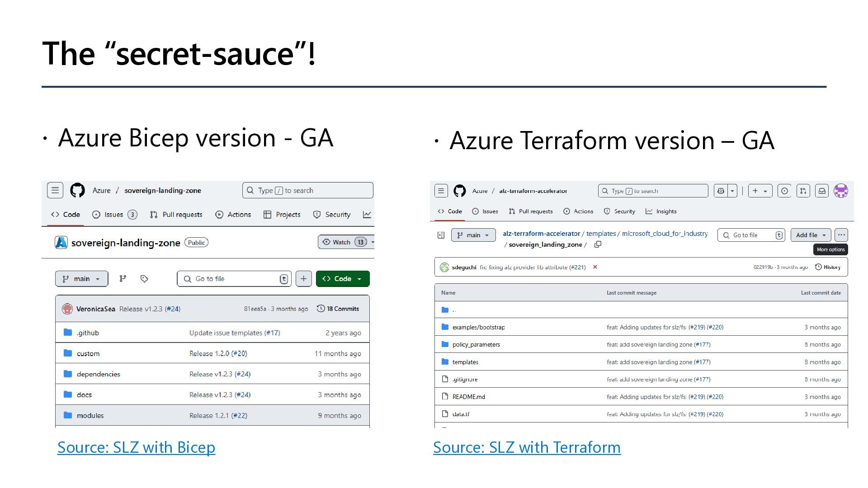Click the plus add file icon button

[303, 279]
